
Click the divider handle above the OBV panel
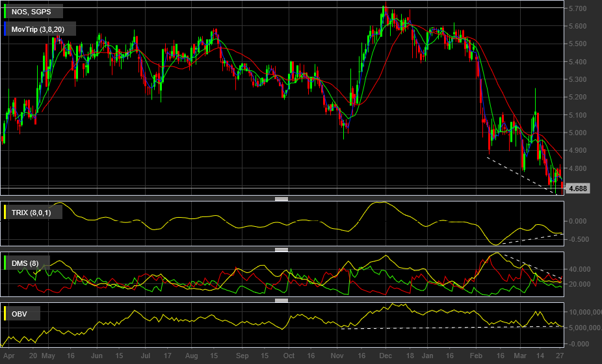tap(281, 300)
